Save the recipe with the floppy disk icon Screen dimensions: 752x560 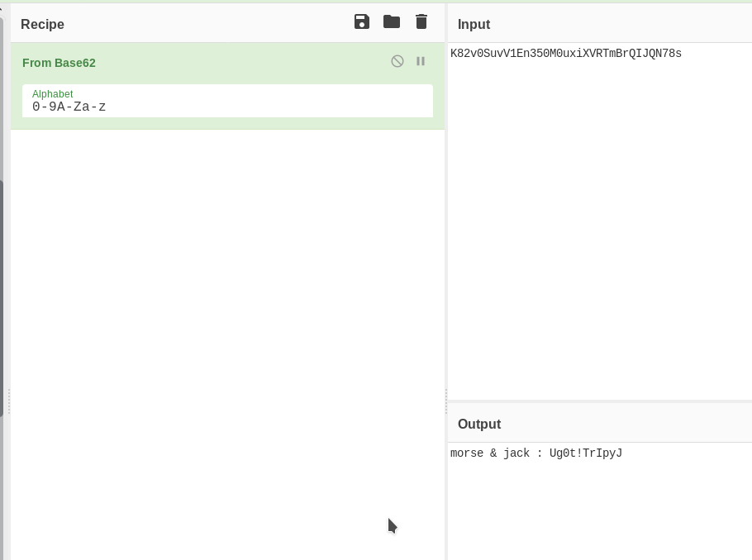tap(362, 22)
